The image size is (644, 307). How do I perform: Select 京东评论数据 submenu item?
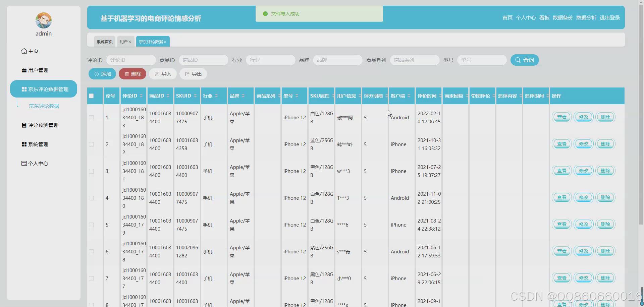(44, 106)
